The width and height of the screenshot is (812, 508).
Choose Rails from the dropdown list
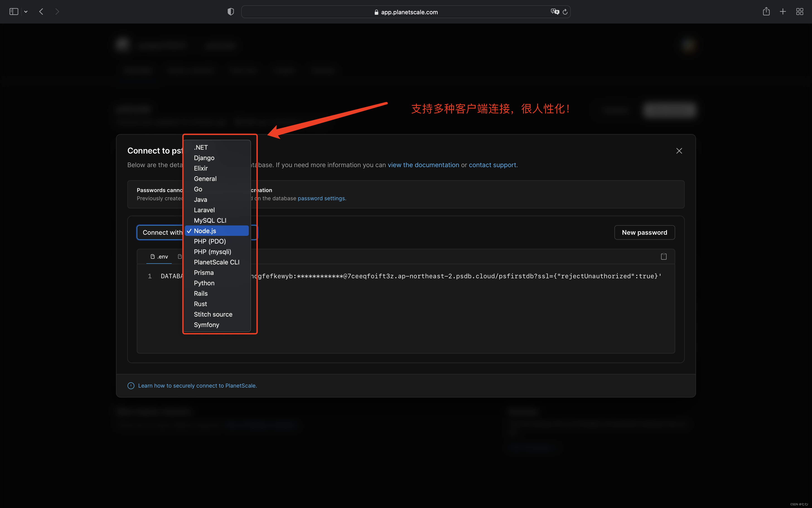[x=217, y=293]
